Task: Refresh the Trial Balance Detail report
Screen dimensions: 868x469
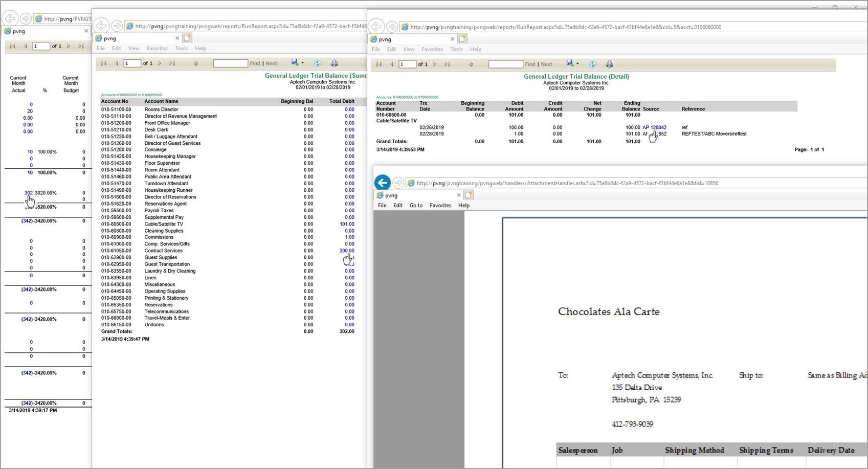Action: [x=593, y=64]
